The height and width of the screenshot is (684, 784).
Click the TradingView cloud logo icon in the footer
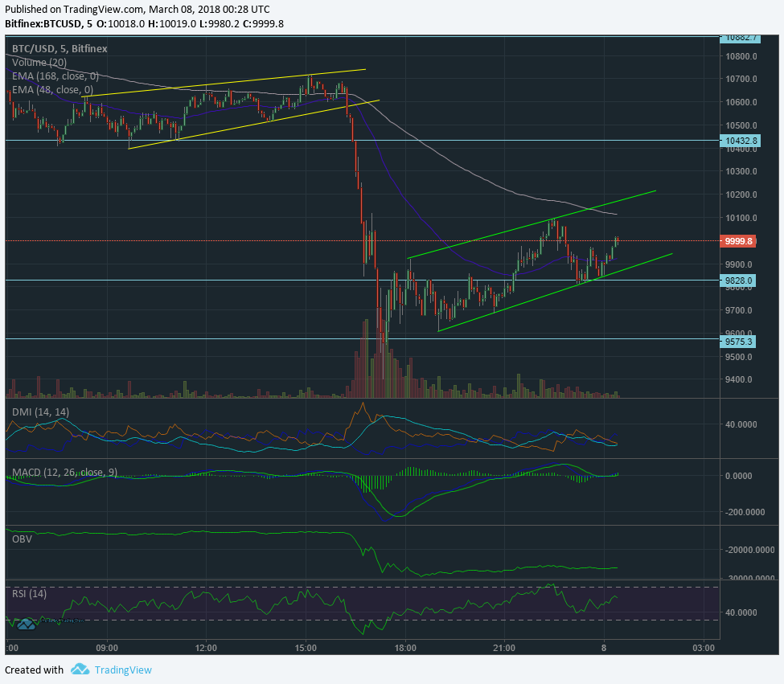tap(80, 669)
